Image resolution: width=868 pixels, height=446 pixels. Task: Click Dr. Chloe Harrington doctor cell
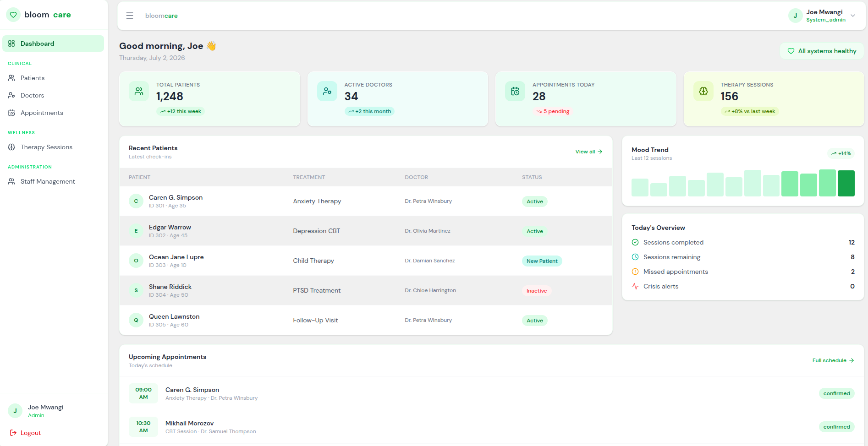tap(430, 290)
